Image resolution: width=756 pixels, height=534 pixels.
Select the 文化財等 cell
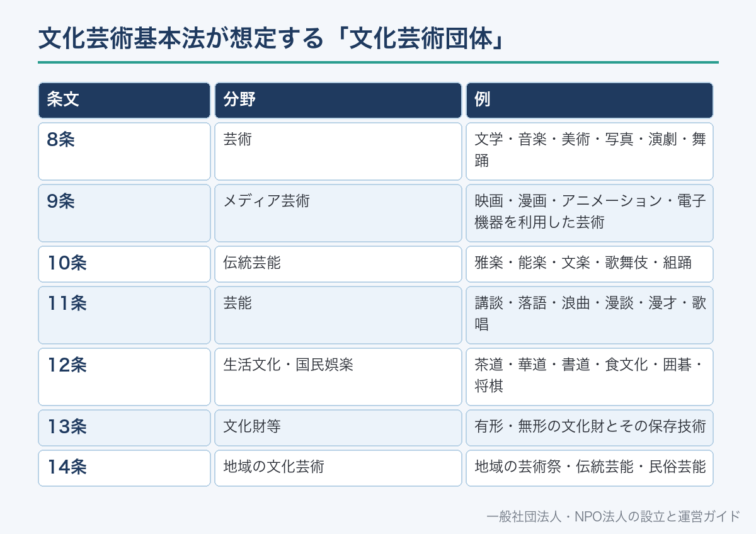pyautogui.click(x=338, y=428)
